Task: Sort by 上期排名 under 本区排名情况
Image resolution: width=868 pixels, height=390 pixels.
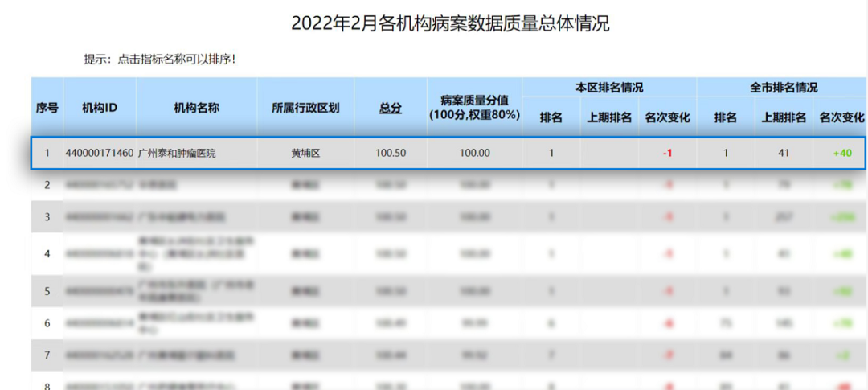Action: pos(609,117)
